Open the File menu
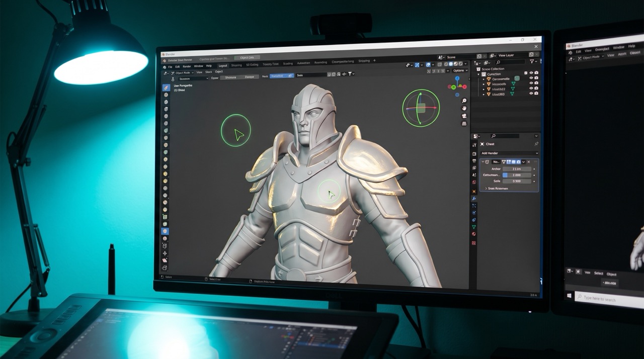The width and height of the screenshot is (644, 359). (170, 67)
